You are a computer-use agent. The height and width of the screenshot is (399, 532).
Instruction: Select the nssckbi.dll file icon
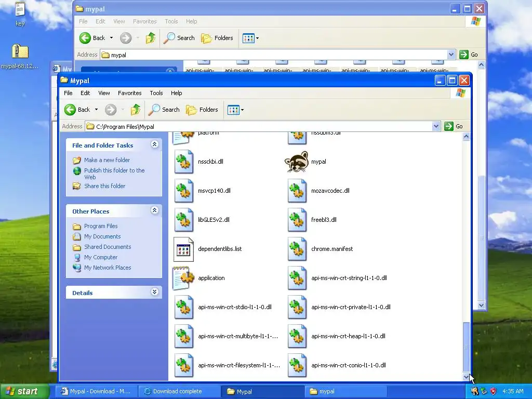pos(183,162)
